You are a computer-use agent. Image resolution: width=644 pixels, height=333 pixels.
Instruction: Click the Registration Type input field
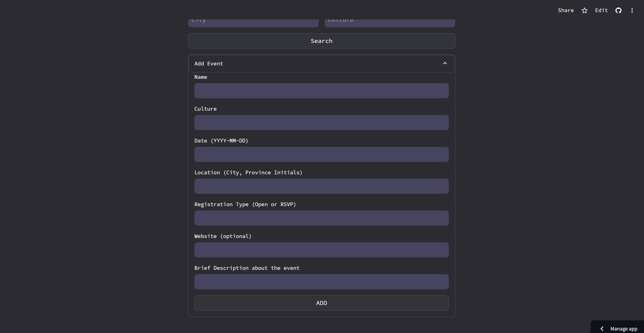click(321, 218)
